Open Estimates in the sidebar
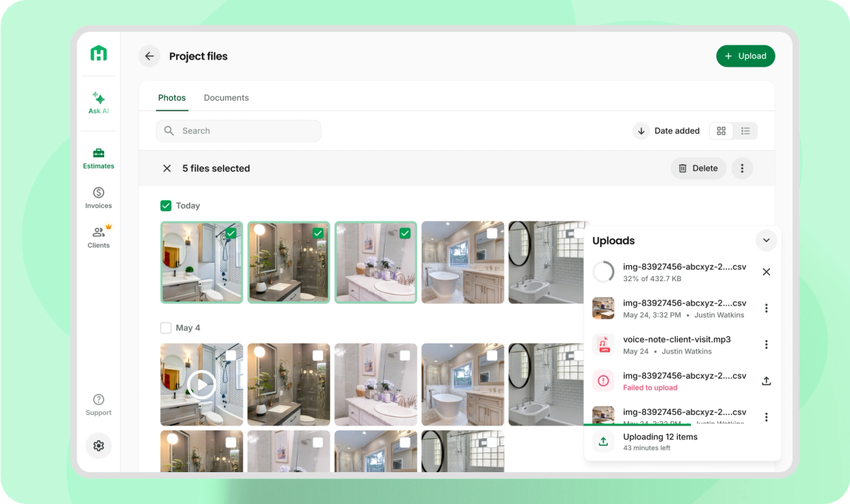This screenshot has width=850, height=504. click(98, 159)
